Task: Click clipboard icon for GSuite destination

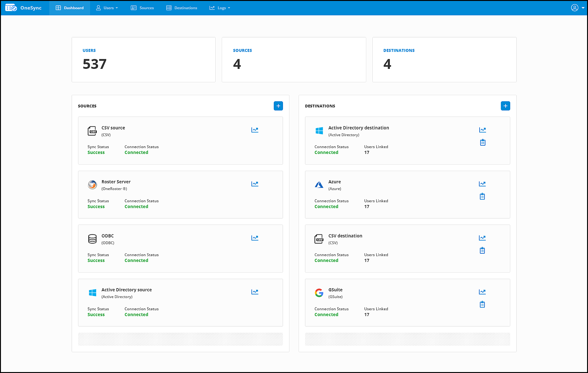Action: [x=482, y=304]
